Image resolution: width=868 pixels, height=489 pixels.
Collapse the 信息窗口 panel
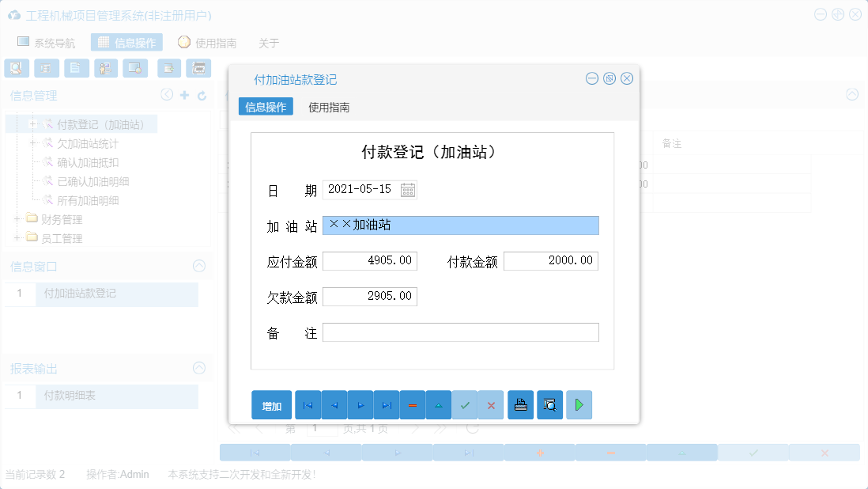pyautogui.click(x=198, y=266)
